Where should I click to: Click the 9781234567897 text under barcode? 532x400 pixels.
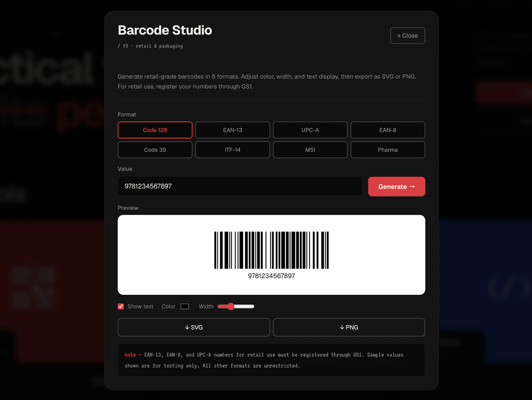coord(271,276)
